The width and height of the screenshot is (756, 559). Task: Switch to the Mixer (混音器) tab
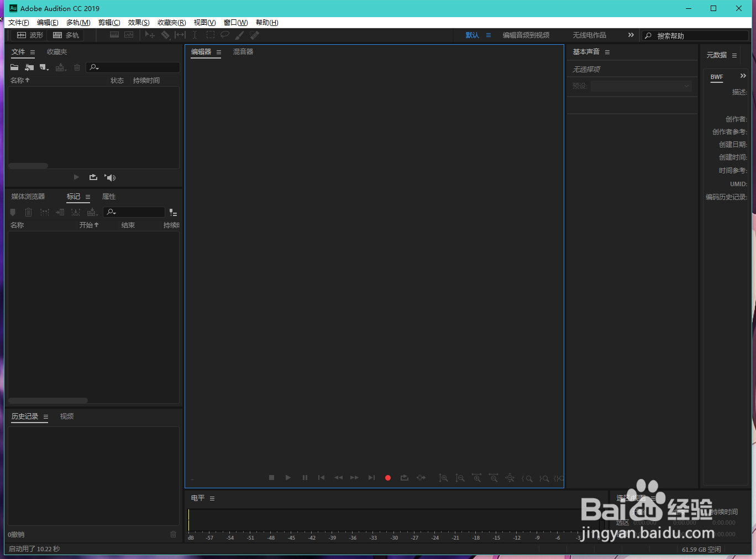(x=243, y=52)
